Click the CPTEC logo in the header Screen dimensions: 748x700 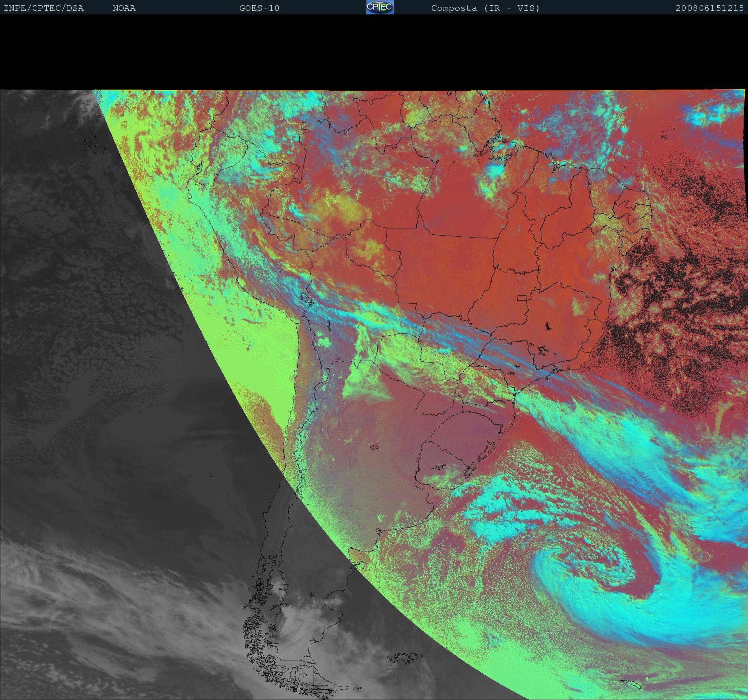pyautogui.click(x=380, y=7)
